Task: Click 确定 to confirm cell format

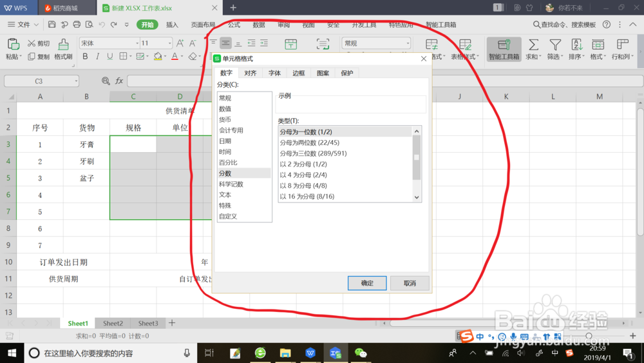Action: [x=367, y=283]
